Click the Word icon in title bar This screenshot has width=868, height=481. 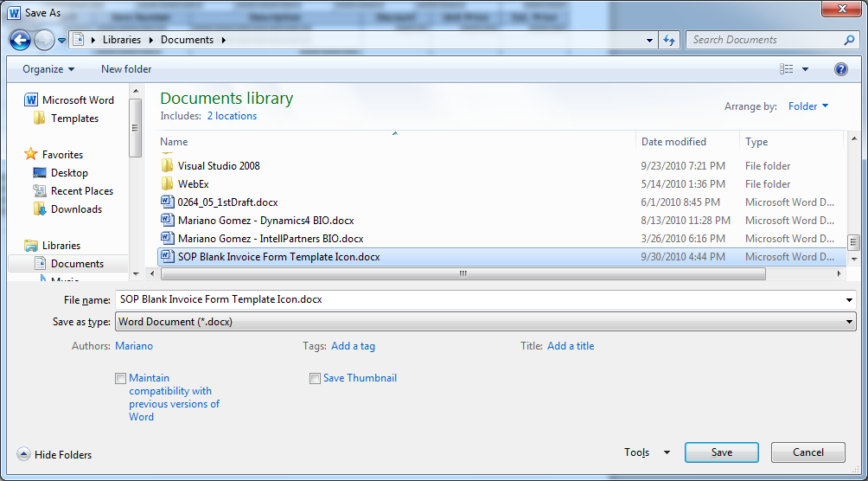[x=16, y=12]
